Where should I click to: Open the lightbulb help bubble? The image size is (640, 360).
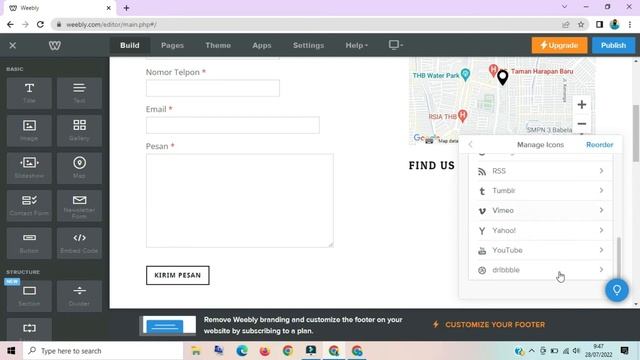617,290
